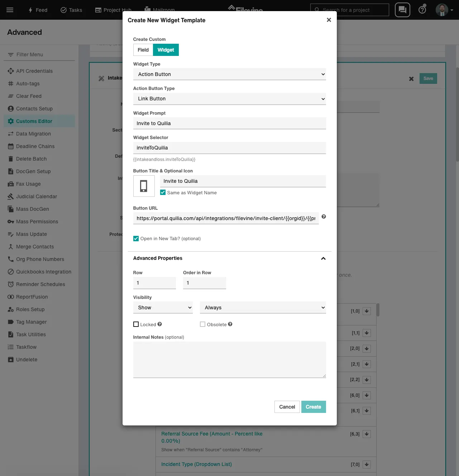Open the help question mark icon

point(422,10)
